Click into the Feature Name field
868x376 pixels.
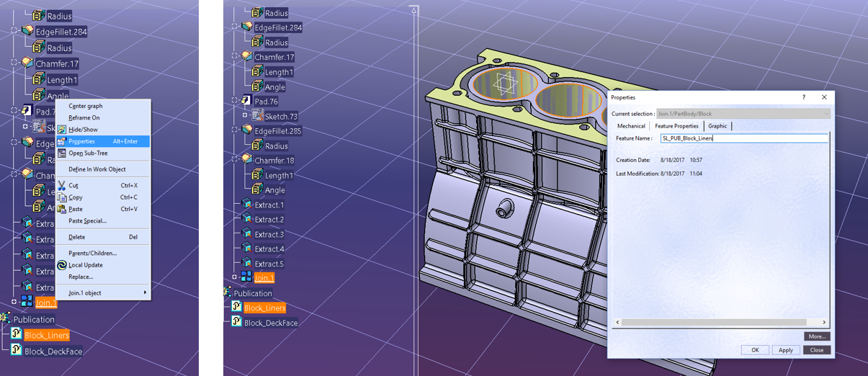tap(743, 138)
